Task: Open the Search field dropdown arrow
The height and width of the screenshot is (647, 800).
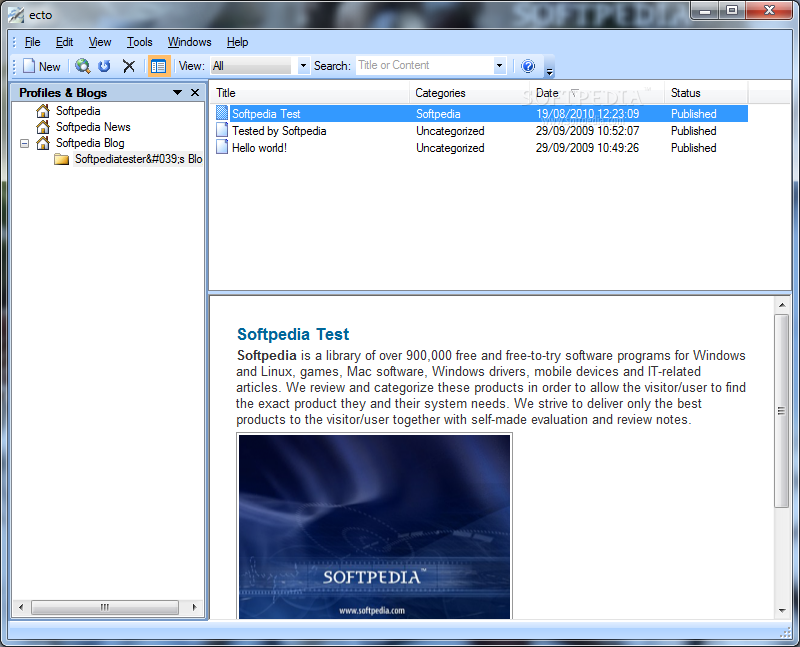Action: point(499,65)
